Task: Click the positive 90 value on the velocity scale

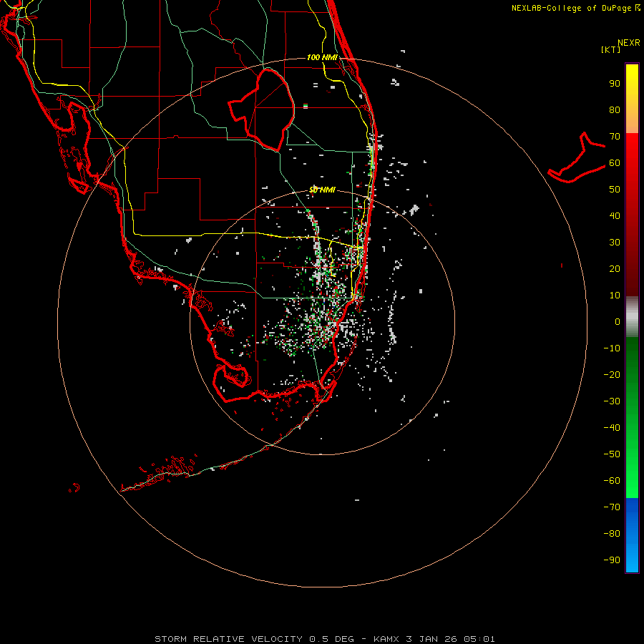Action: point(615,84)
